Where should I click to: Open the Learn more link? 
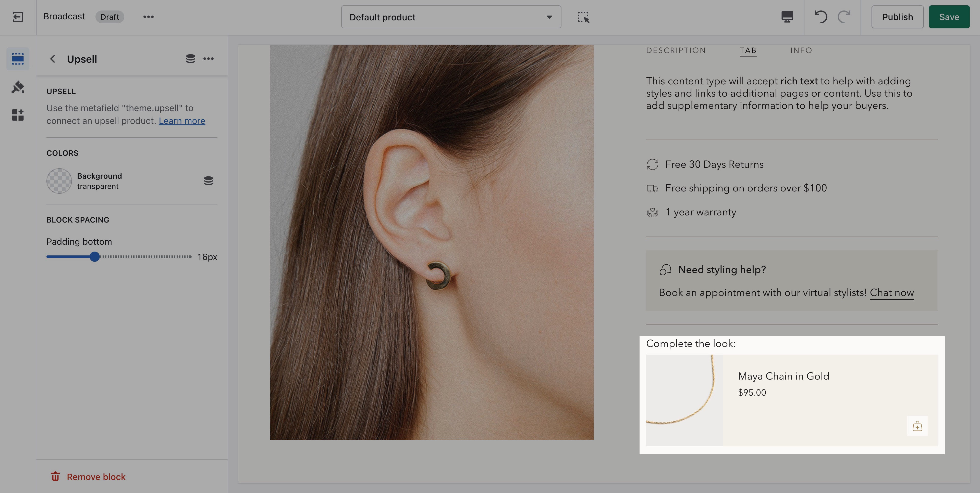tap(182, 121)
